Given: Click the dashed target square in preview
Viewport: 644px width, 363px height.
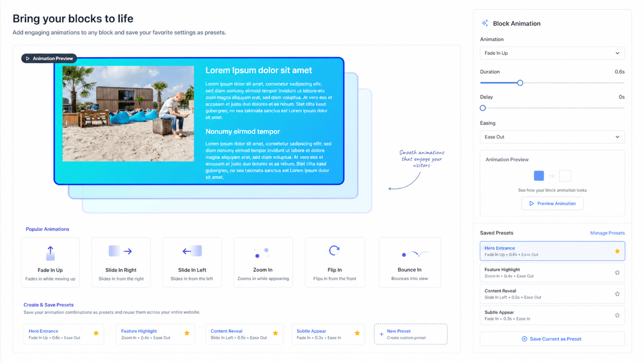Looking at the screenshot, I should click(x=565, y=176).
